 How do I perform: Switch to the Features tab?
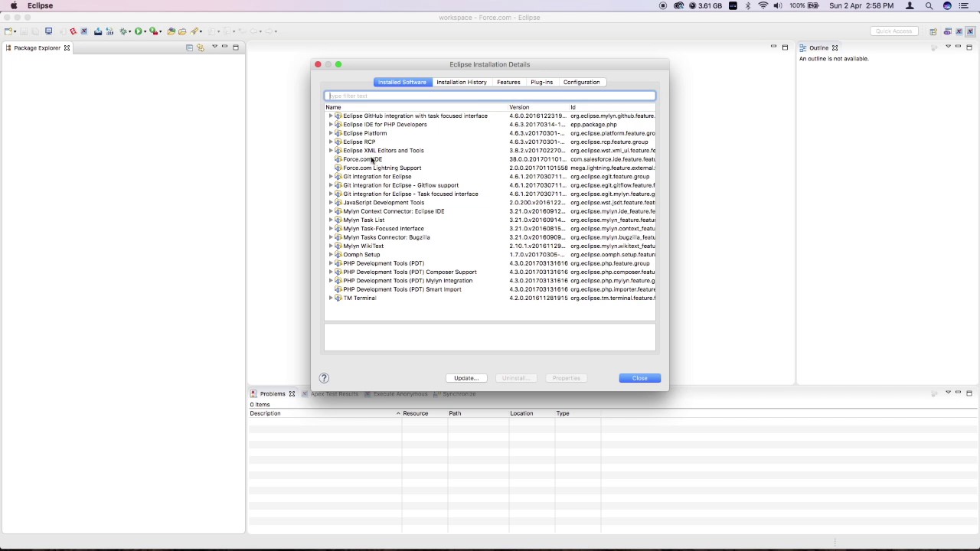[x=508, y=82]
